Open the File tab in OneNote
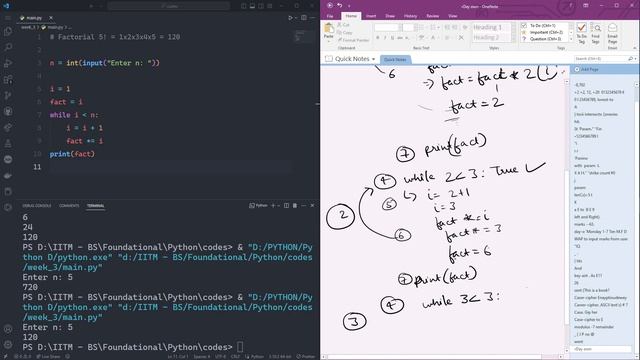The height and width of the screenshot is (360, 640). click(330, 16)
